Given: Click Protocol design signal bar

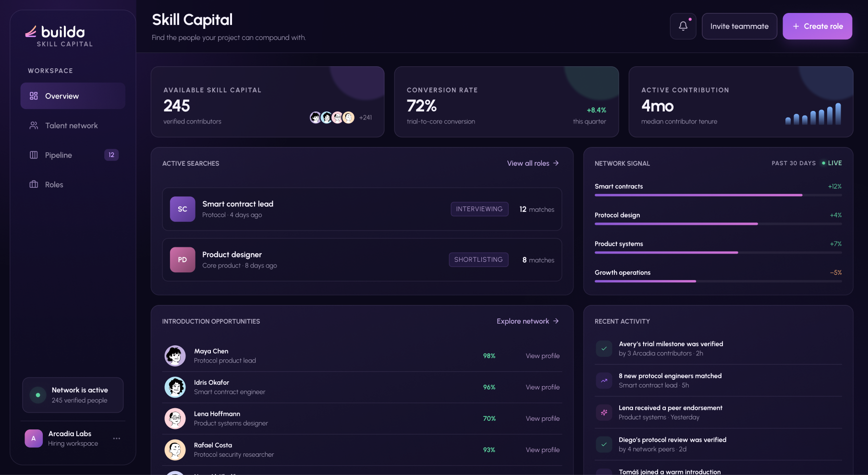Looking at the screenshot, I should point(718,224).
